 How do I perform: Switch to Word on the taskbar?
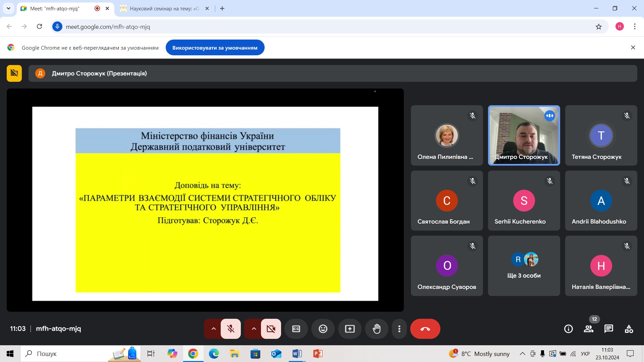[297, 354]
